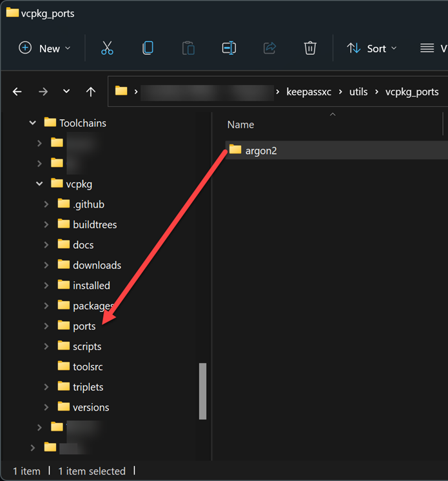The height and width of the screenshot is (481, 448).
Task: Select buildtrees folder in tree
Action: click(95, 224)
